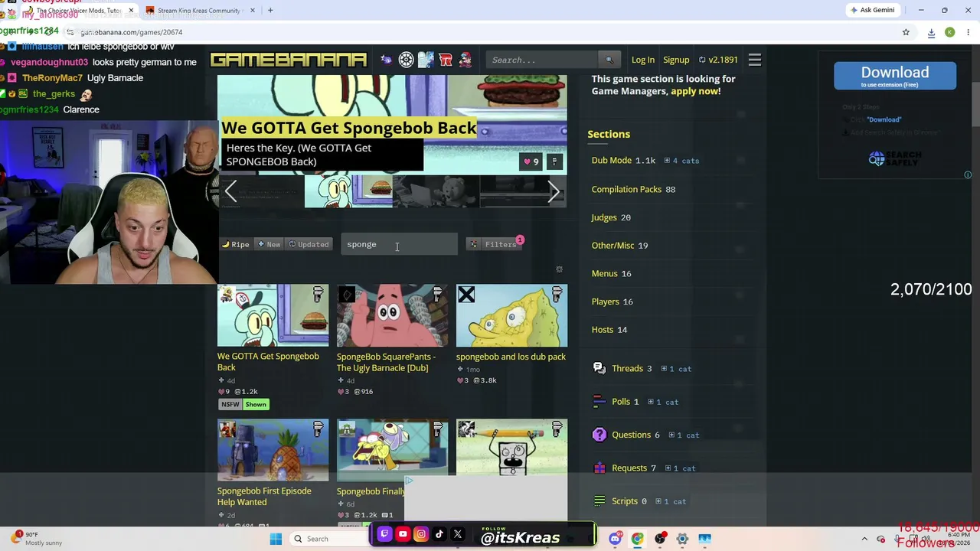Click the search magnifier button in site header
The width and height of the screenshot is (980, 551).
pos(609,60)
